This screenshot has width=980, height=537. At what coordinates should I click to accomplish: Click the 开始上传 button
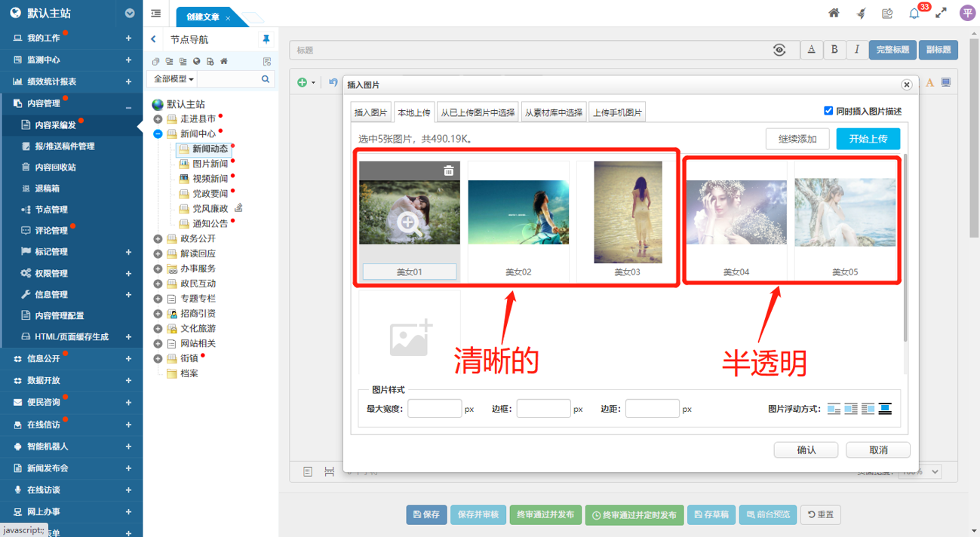868,139
